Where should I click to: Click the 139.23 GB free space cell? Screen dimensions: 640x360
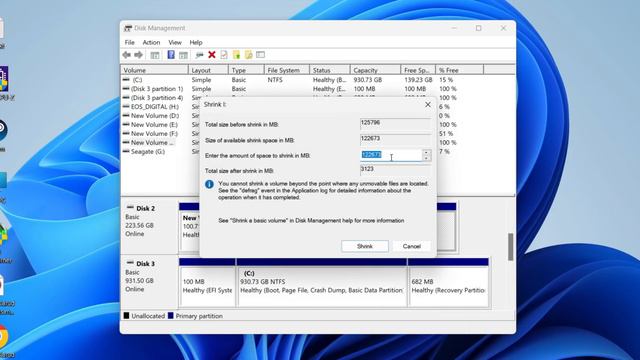418,80
